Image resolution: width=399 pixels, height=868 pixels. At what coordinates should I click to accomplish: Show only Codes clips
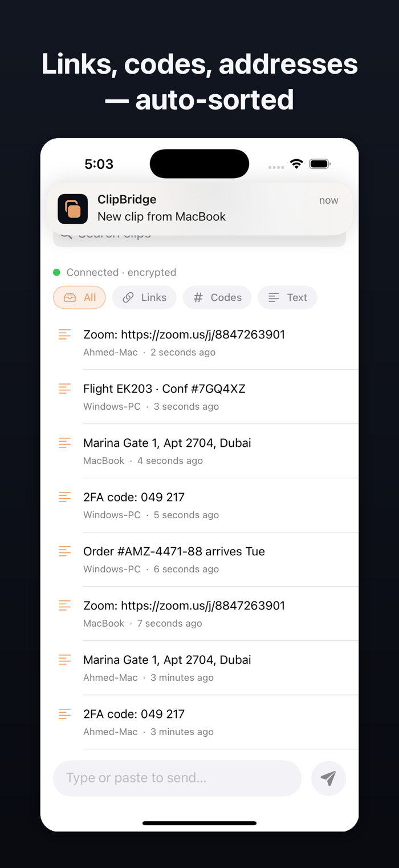point(217,297)
